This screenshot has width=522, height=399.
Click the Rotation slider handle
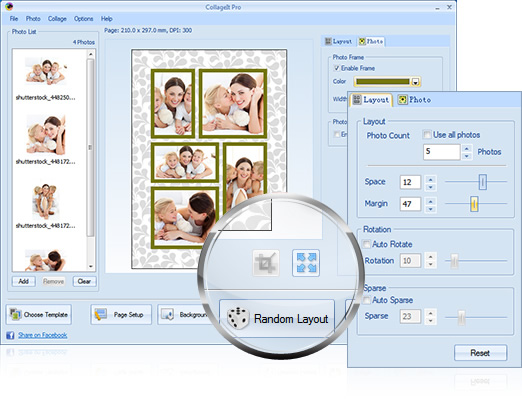(x=454, y=261)
